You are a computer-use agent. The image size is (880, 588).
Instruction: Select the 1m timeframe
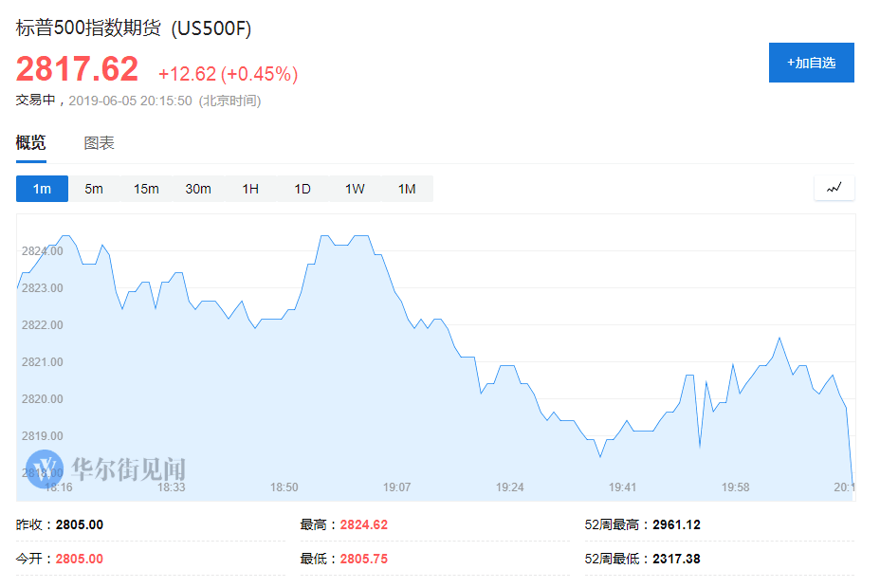tap(42, 189)
